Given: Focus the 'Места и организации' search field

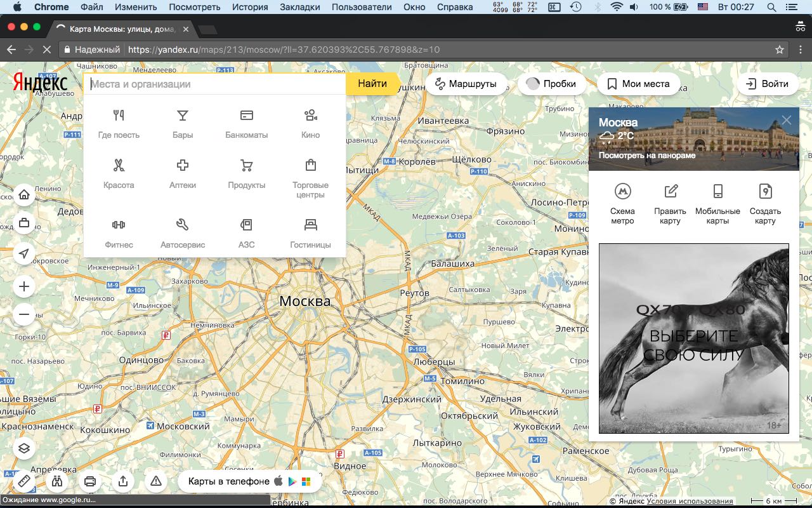Looking at the screenshot, I should pos(214,84).
